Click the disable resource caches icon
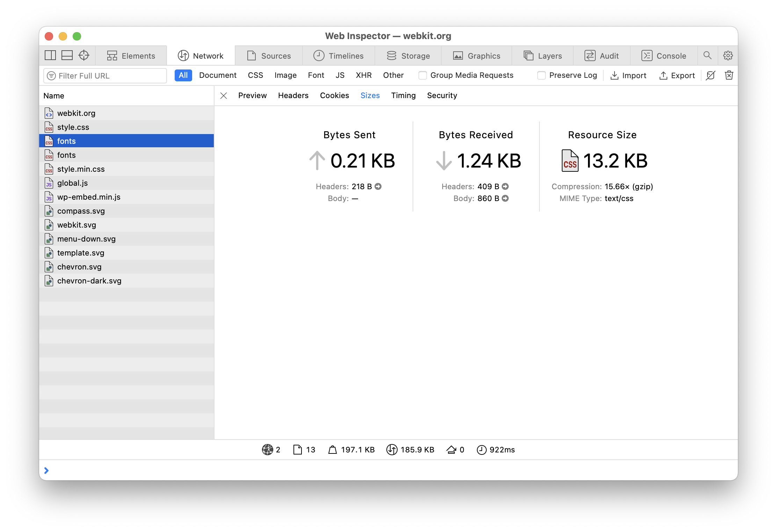Screen dimensions: 777x532 711,75
